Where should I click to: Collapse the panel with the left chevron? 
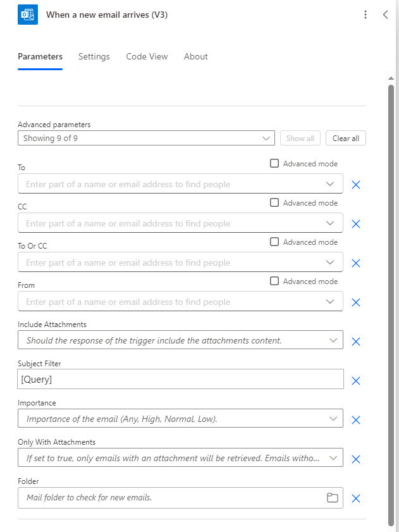tap(385, 15)
